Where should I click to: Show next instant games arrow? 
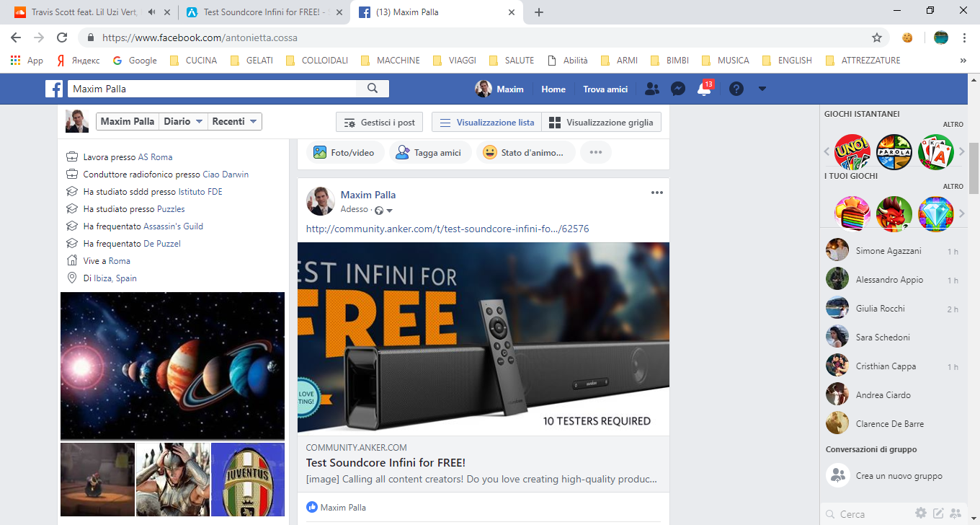(x=961, y=152)
